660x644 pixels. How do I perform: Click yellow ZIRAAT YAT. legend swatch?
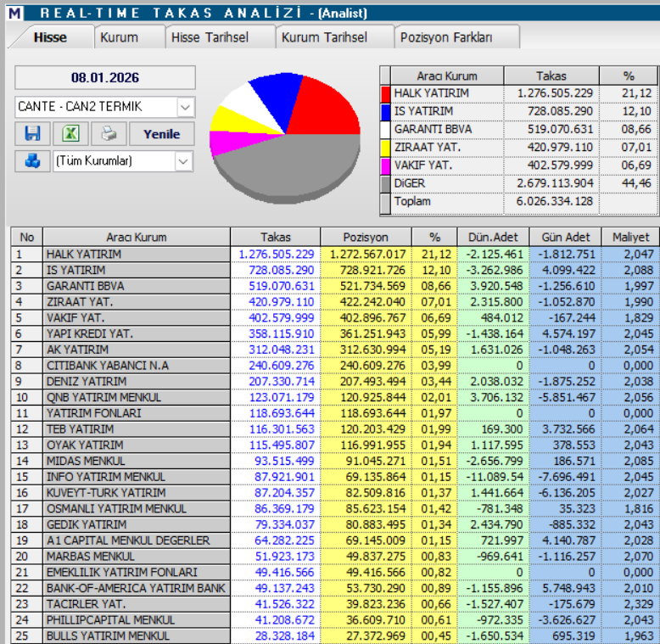point(385,148)
